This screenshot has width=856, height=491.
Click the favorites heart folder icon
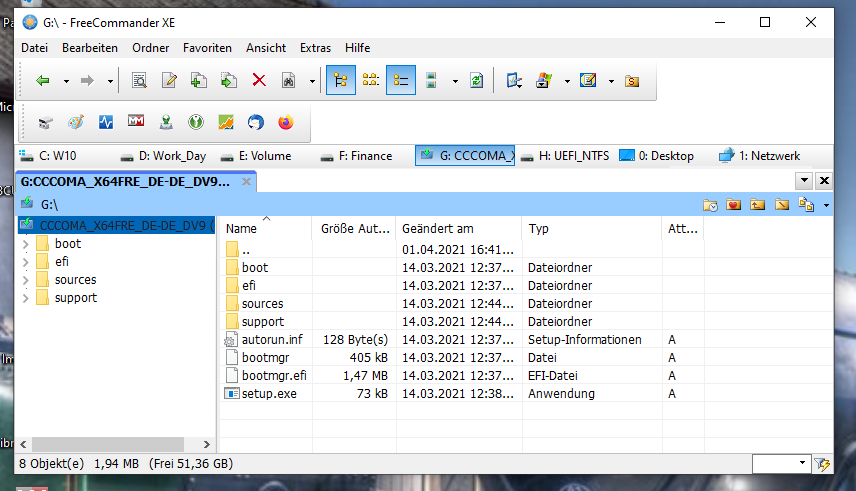[734, 205]
